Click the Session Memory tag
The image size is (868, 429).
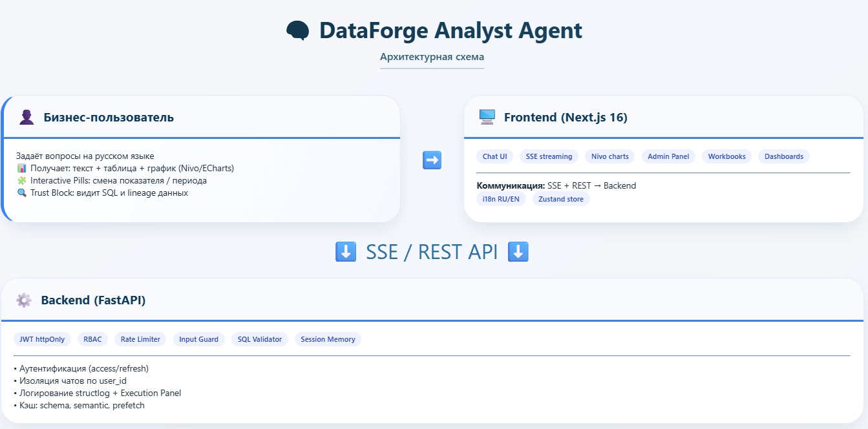328,339
